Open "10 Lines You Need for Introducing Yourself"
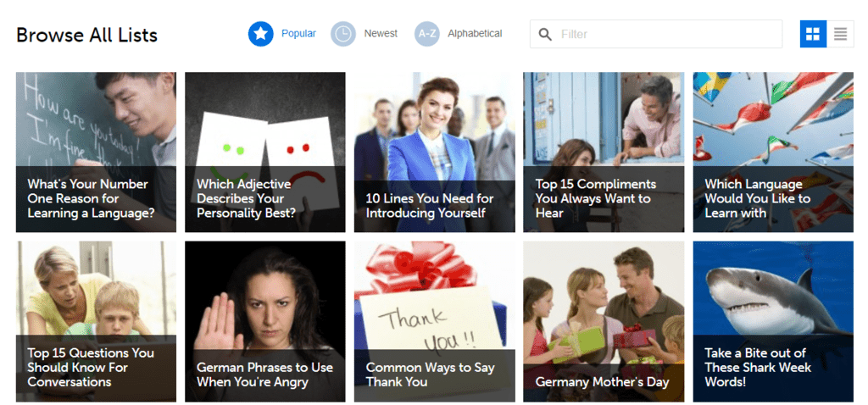 coord(434,153)
